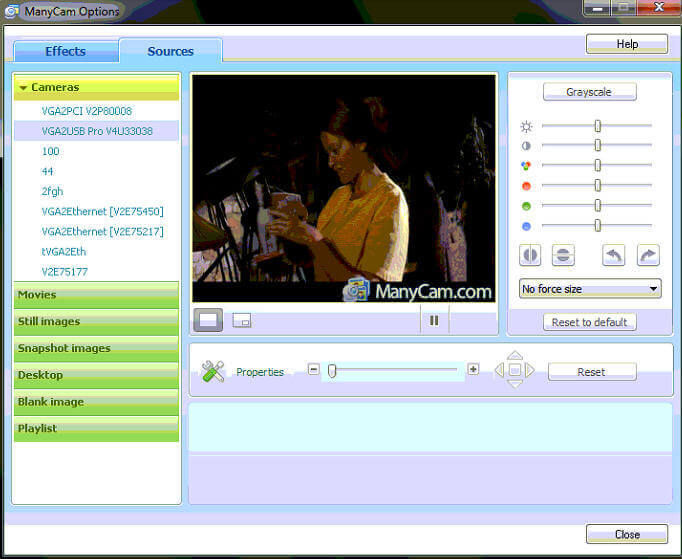682x559 pixels.
Task: Select camera V2E75177
Action: pos(96,272)
